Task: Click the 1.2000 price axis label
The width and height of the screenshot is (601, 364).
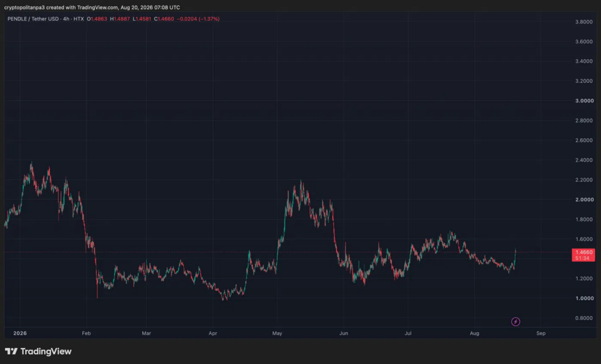Action: pyautogui.click(x=584, y=278)
